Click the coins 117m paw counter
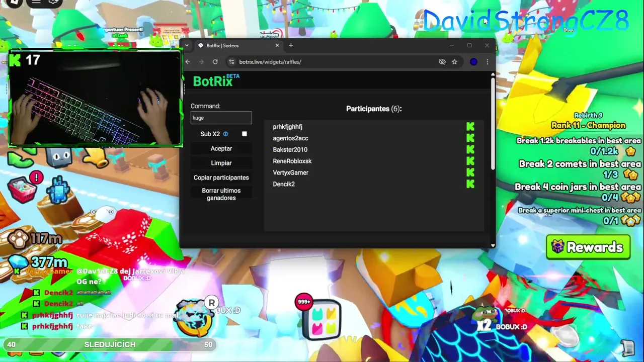 pos(36,239)
